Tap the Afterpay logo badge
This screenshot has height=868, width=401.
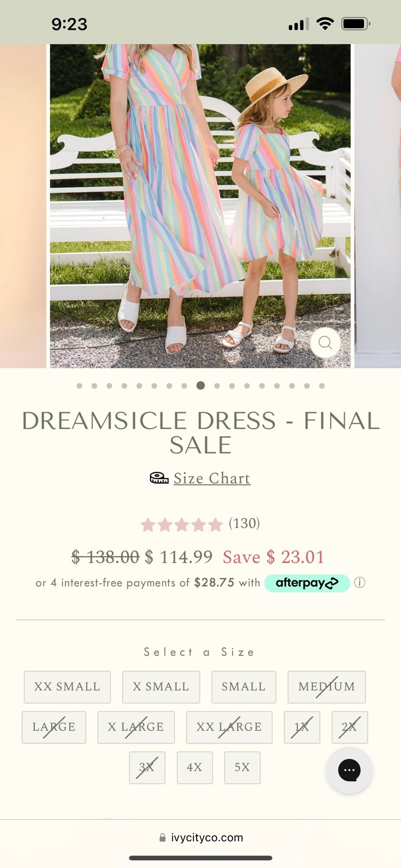click(307, 583)
